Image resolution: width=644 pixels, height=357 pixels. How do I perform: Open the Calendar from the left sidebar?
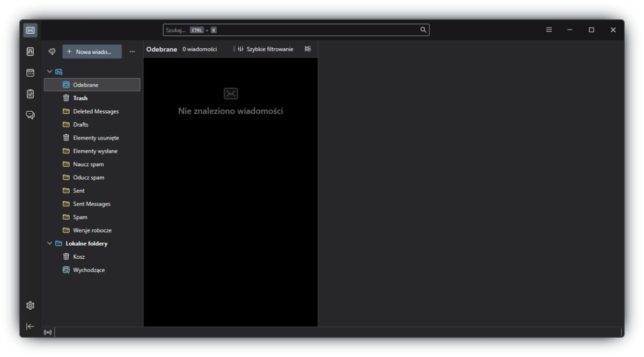[30, 72]
